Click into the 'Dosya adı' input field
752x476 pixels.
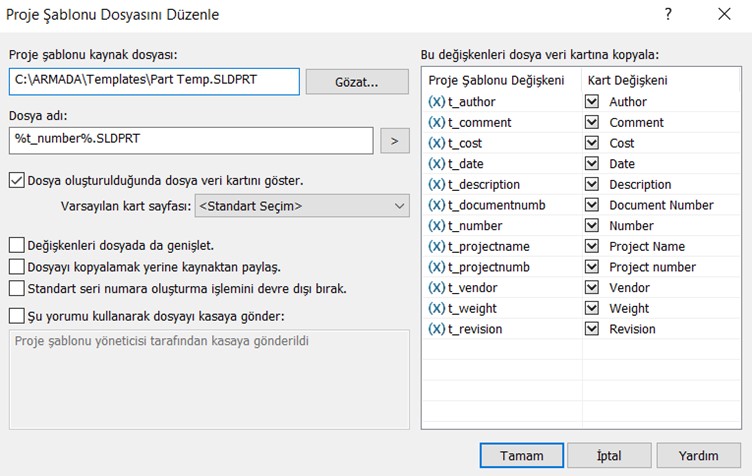(x=190, y=141)
